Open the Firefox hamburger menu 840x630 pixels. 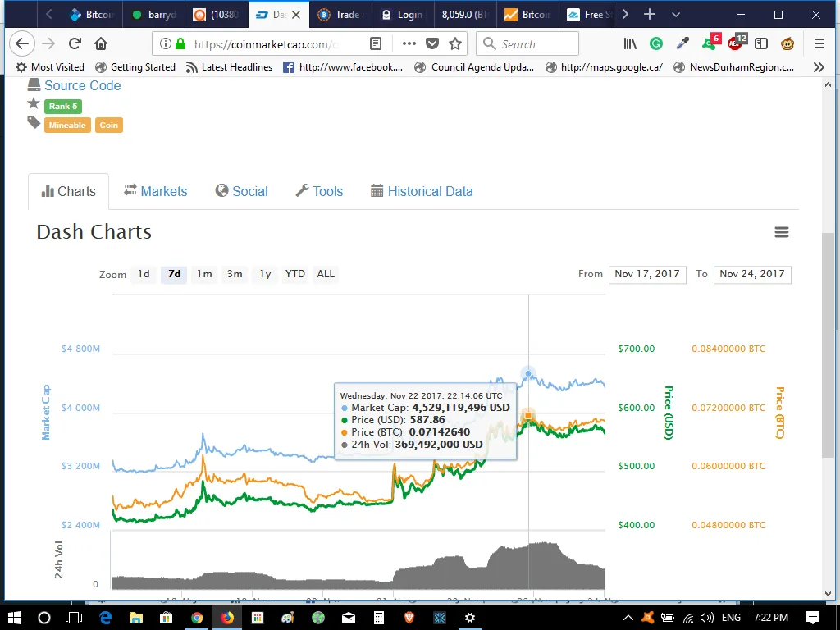coord(819,44)
